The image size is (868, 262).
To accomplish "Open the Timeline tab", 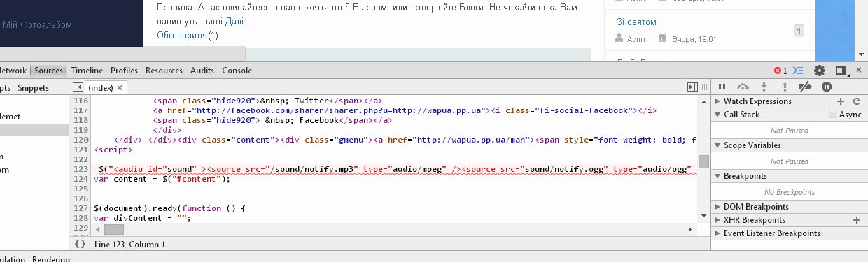I will 87,71.
